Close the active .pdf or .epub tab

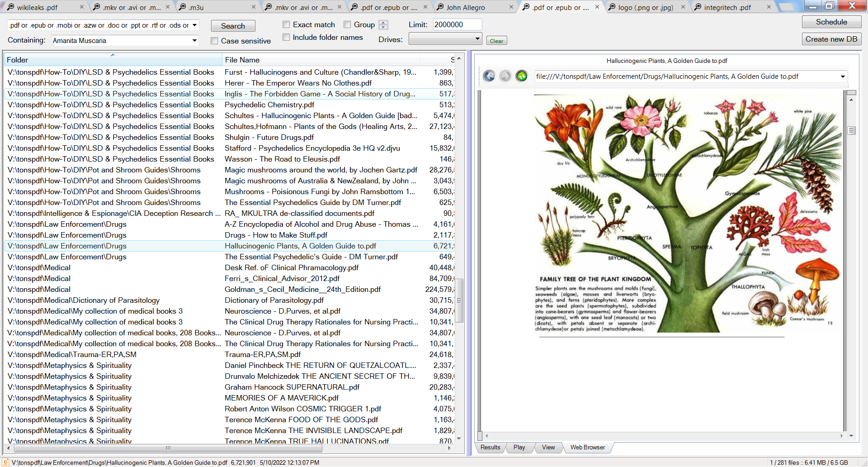coord(597,7)
